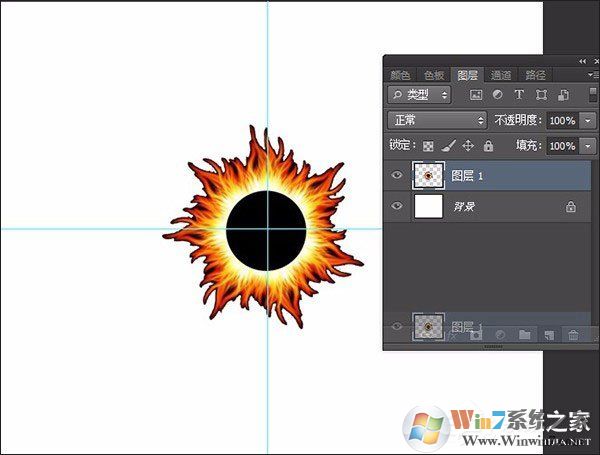Enable lock transparent pixels (checkerboard icon)

click(x=428, y=146)
